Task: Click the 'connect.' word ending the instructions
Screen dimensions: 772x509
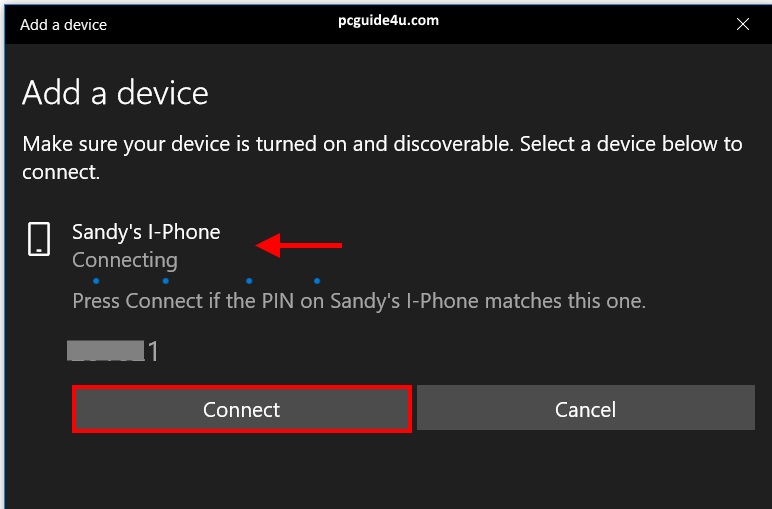Action: [61, 172]
